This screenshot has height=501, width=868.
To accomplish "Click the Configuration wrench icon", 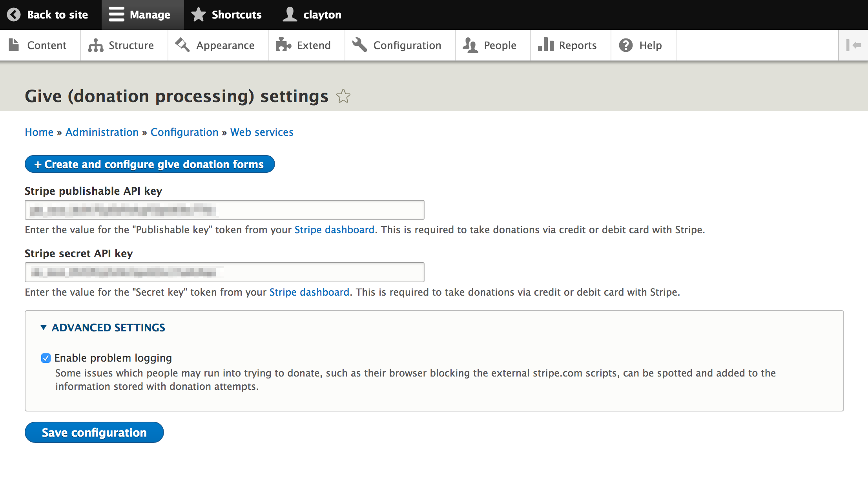I will (359, 45).
